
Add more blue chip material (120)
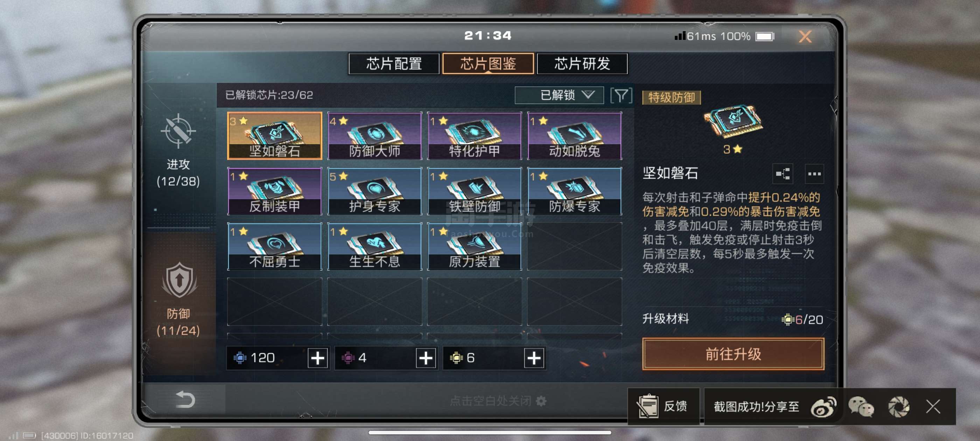pyautogui.click(x=318, y=358)
